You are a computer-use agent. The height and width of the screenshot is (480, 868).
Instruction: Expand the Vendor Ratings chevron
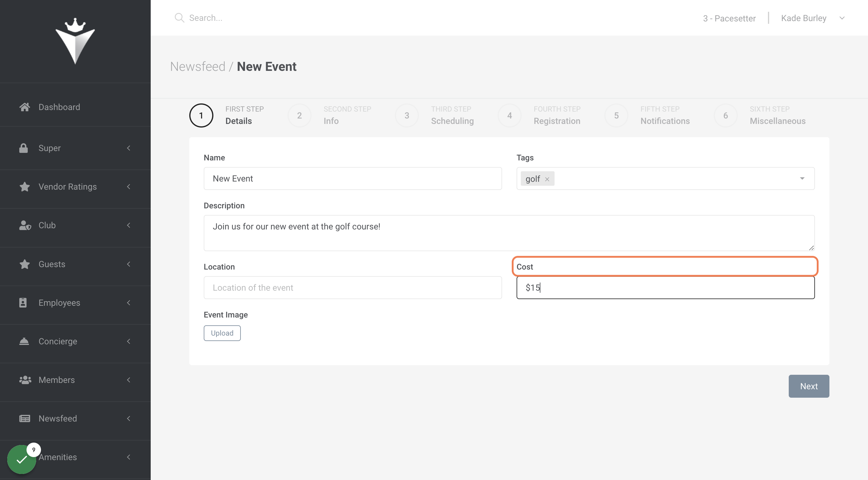(x=128, y=186)
